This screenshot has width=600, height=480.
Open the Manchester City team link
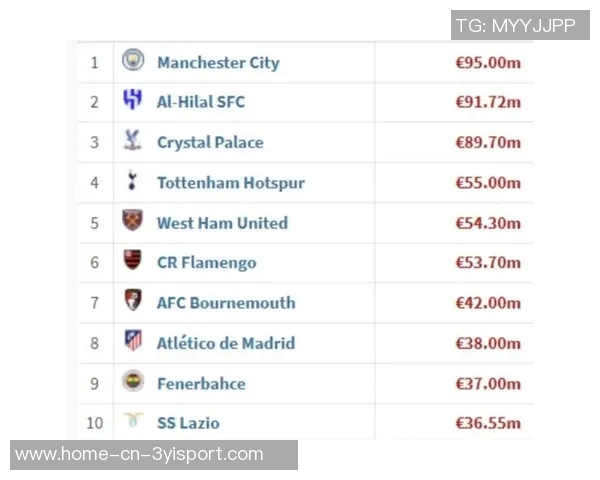(x=218, y=63)
